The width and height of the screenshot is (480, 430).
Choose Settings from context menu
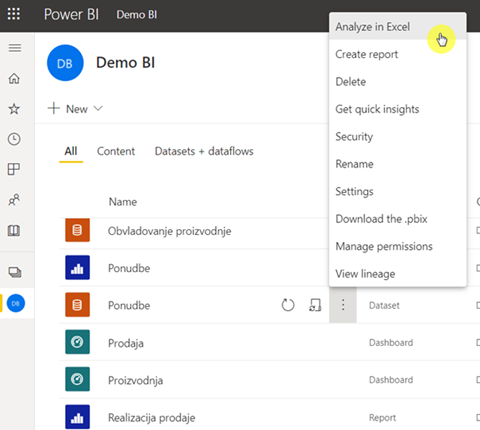[397, 191]
